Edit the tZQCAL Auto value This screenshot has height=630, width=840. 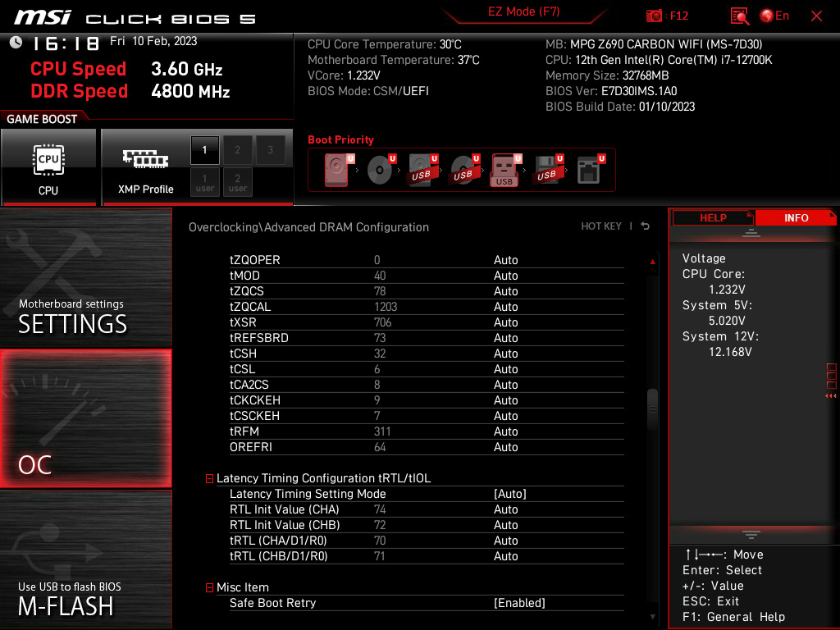(505, 307)
